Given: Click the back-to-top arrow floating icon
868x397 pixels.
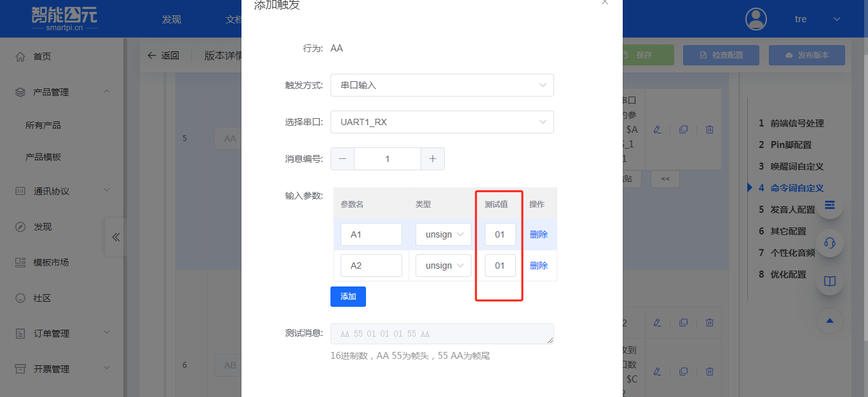Looking at the screenshot, I should point(830,321).
